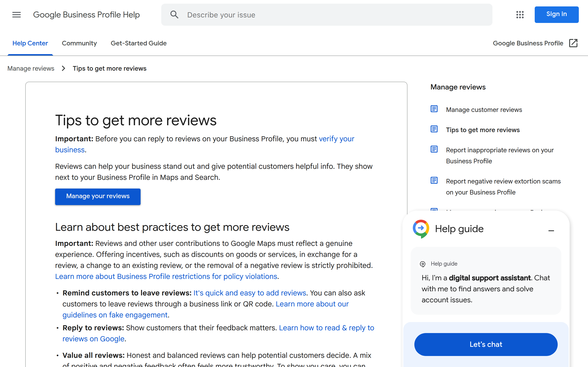This screenshot has width=588, height=367.
Task: Open the Google apps grid
Action: point(520,14)
